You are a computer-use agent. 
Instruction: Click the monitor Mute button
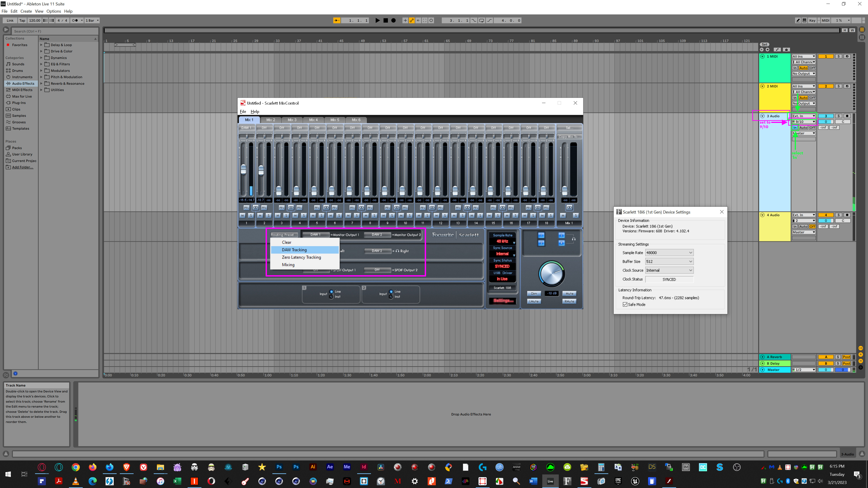(x=569, y=294)
